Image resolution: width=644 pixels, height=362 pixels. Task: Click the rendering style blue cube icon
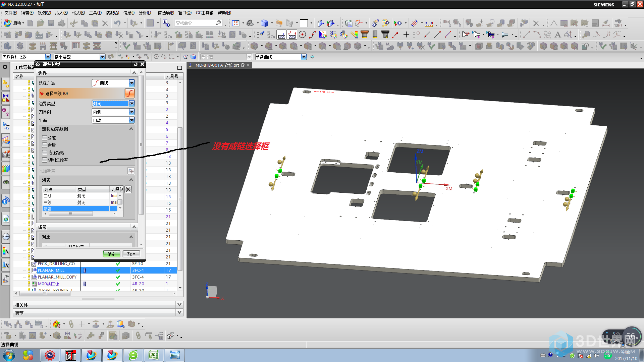[x=265, y=23]
